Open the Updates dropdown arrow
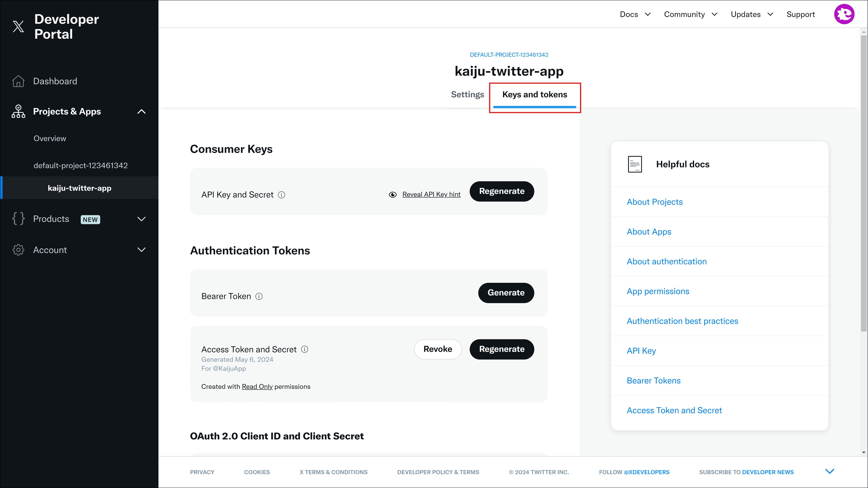 coord(770,14)
